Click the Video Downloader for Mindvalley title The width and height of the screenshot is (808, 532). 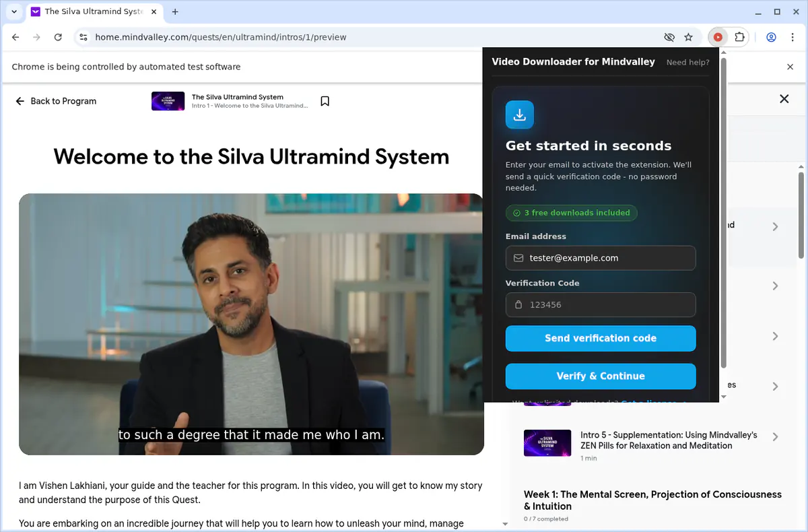click(573, 61)
